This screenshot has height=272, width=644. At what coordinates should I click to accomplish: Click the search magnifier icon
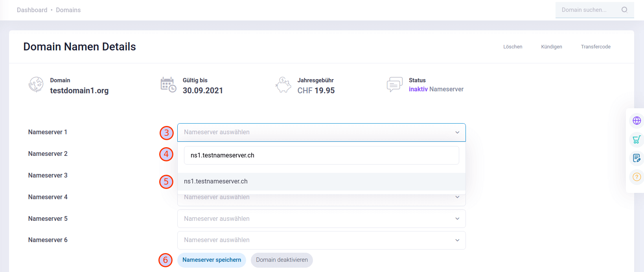624,10
